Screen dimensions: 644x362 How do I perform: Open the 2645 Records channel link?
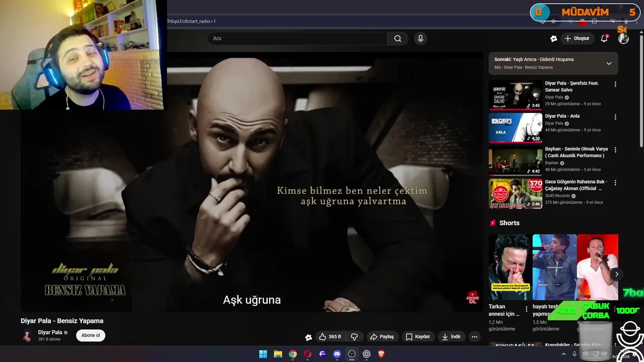click(557, 196)
